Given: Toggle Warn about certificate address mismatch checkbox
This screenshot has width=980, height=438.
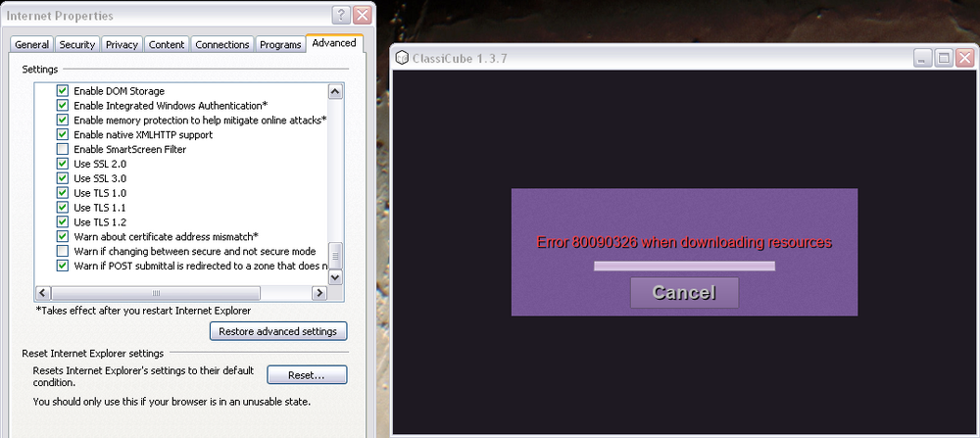Looking at the screenshot, I should click(x=63, y=236).
